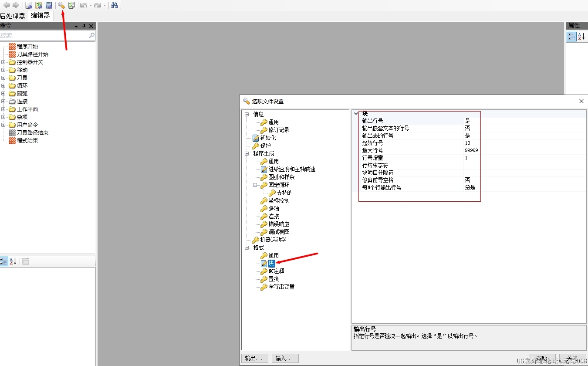Click the forward navigation arrow in toolbar
The width and height of the screenshot is (588, 366).
pyautogui.click(x=16, y=5)
